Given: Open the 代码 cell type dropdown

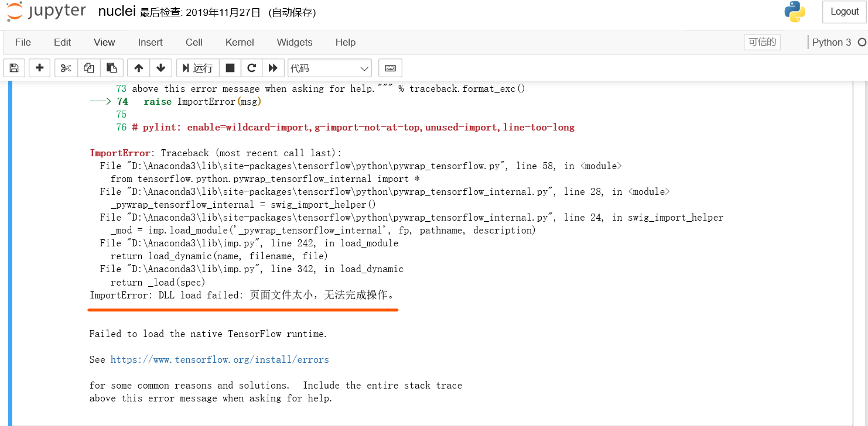Looking at the screenshot, I should pos(329,68).
